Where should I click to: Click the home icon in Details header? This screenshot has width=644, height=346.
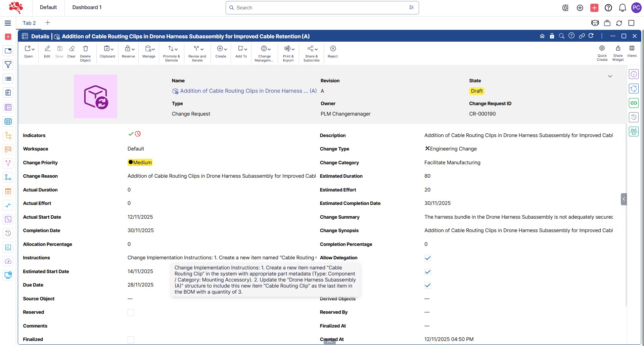pos(542,36)
